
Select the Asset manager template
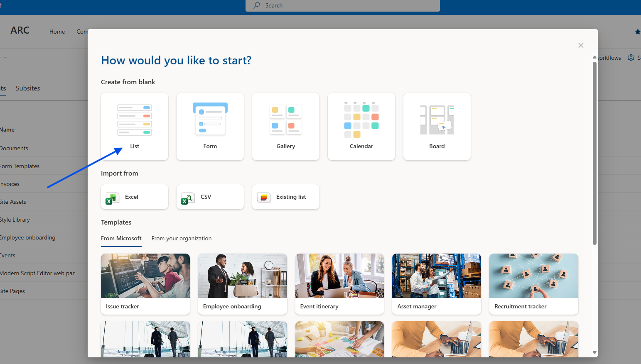pos(437,284)
